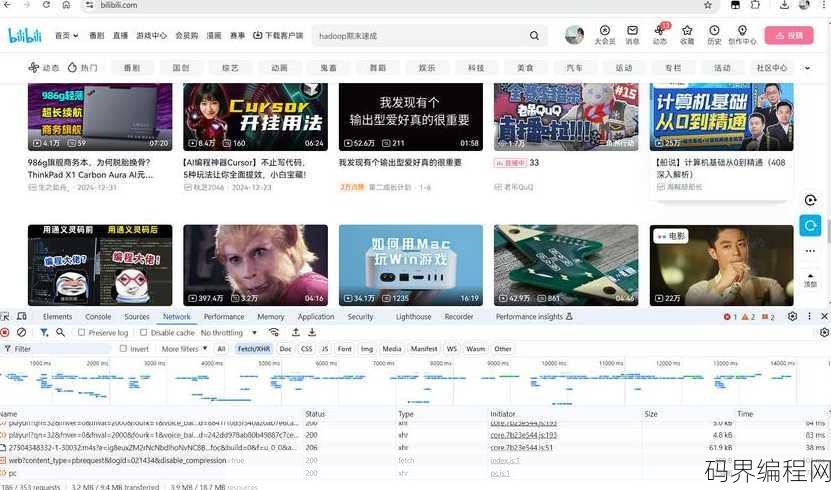Open the 计算机基础从0到精通 video thumbnail
The height and width of the screenshot is (490, 831).
point(721,117)
